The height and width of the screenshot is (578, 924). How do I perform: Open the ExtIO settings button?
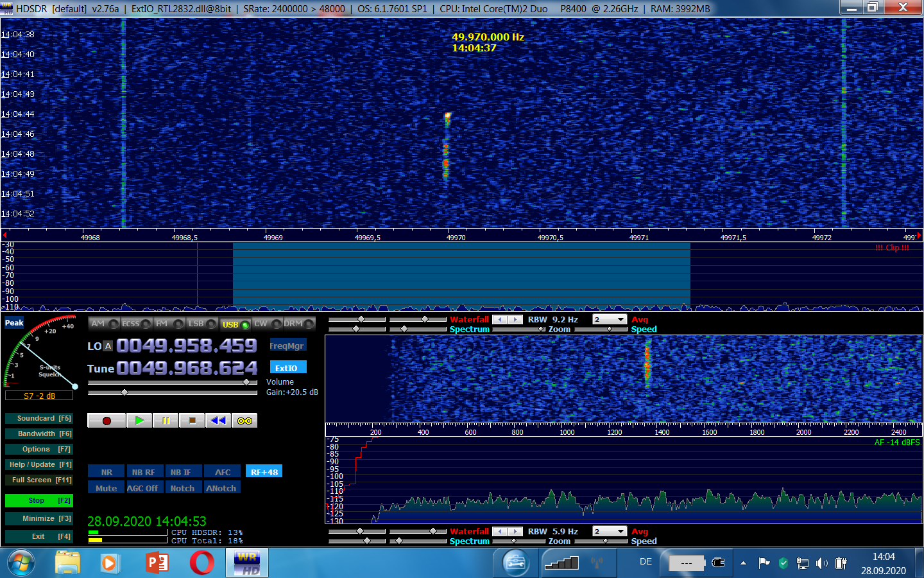(287, 368)
